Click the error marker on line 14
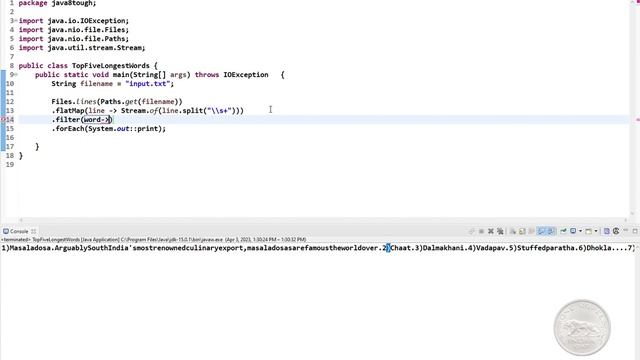This screenshot has width=640, height=360. pyautogui.click(x=2, y=120)
